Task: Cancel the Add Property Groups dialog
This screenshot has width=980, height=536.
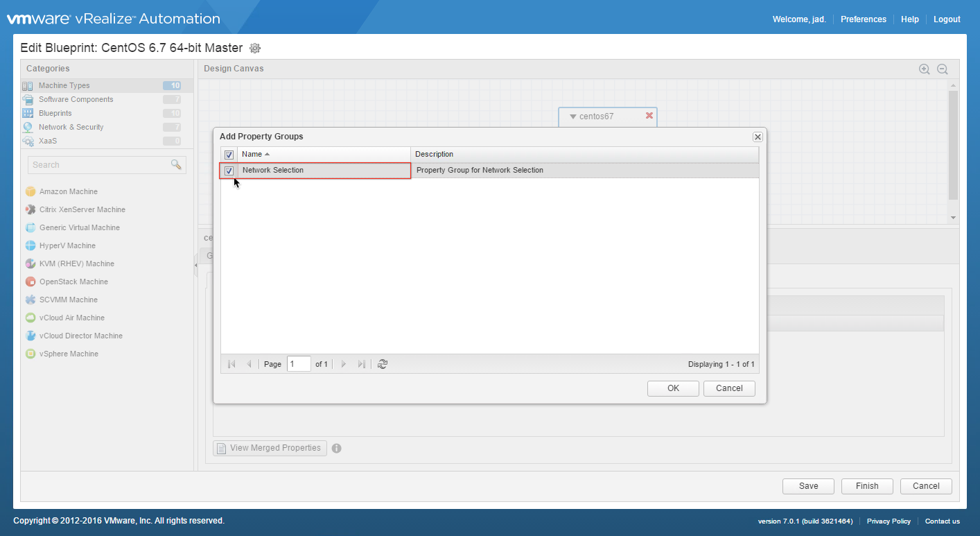Action: click(729, 388)
